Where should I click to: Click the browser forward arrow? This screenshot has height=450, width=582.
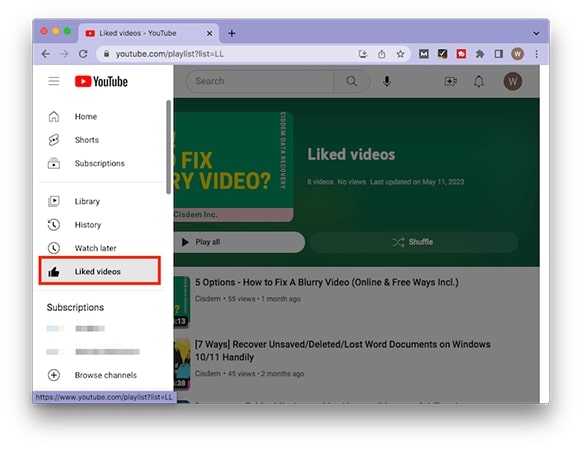coord(64,54)
